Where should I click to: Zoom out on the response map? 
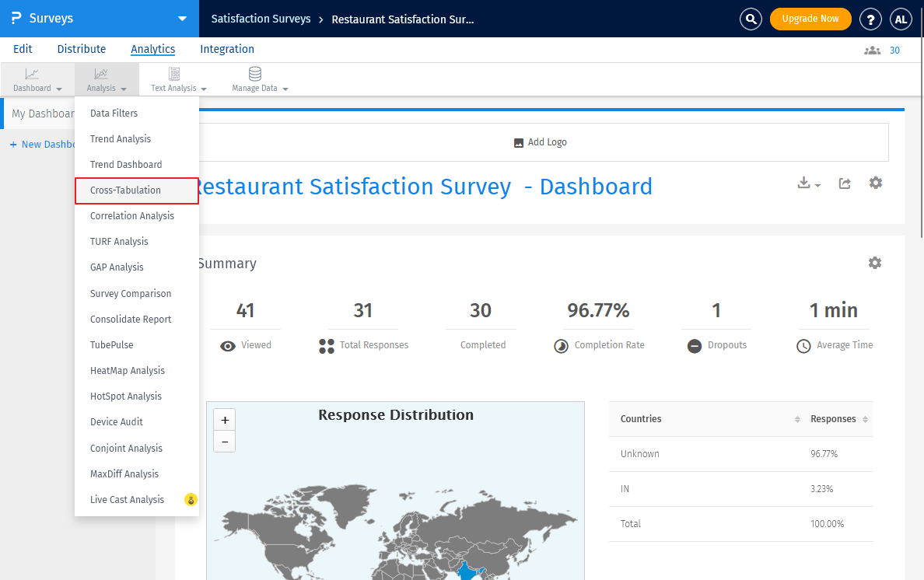tap(225, 442)
